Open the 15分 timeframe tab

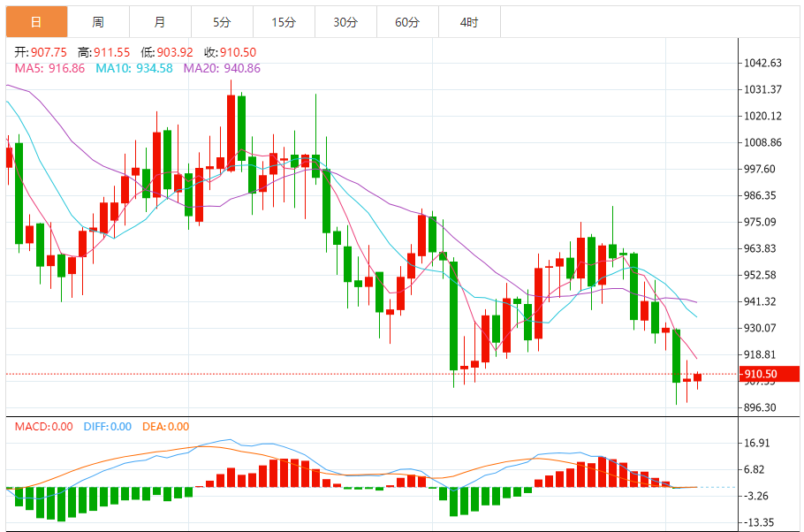tap(284, 22)
